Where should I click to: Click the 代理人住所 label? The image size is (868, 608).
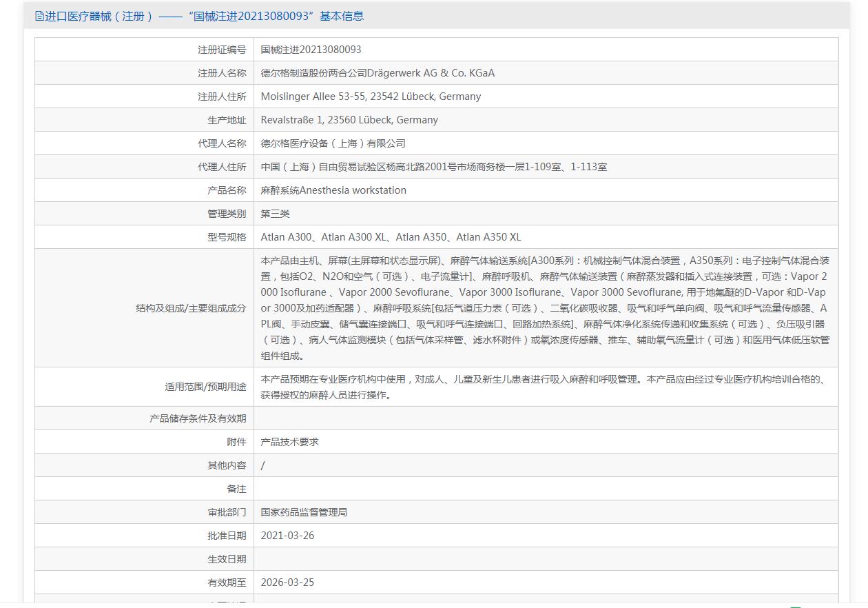pos(222,167)
